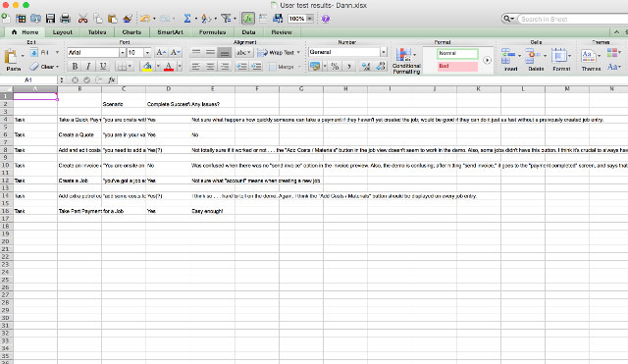Viewport: 628px width, 364px height.
Task: Switch to the Formulas ribbon tab
Action: pyautogui.click(x=212, y=32)
